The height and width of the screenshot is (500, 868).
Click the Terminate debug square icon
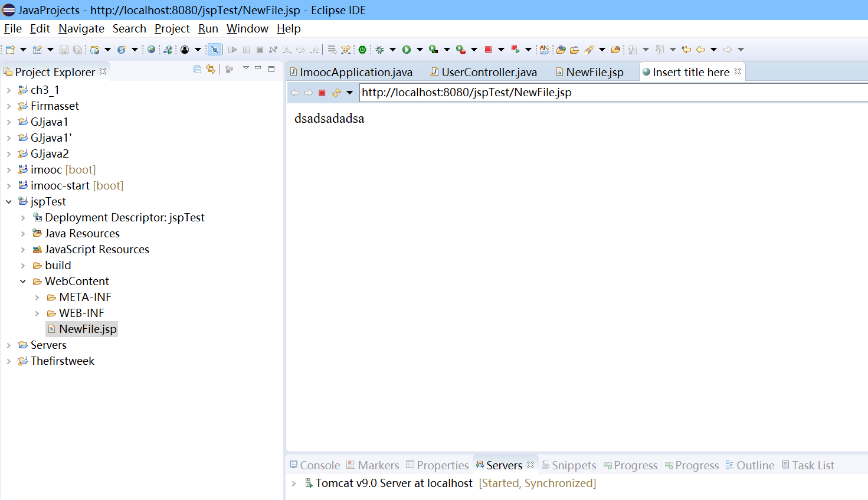(260, 50)
